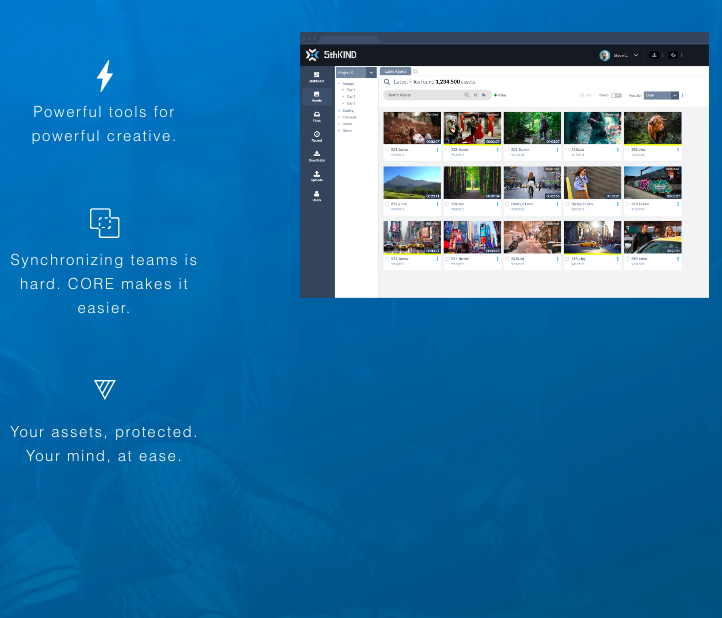Click the 5thKIND wordmark text
This screenshot has width=722, height=618.
340,55
